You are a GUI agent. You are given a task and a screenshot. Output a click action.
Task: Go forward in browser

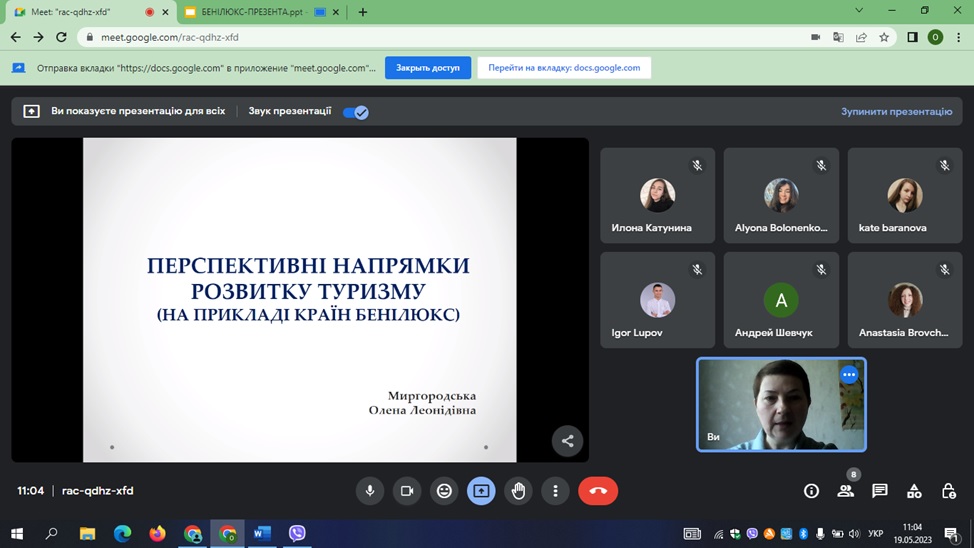(39, 37)
